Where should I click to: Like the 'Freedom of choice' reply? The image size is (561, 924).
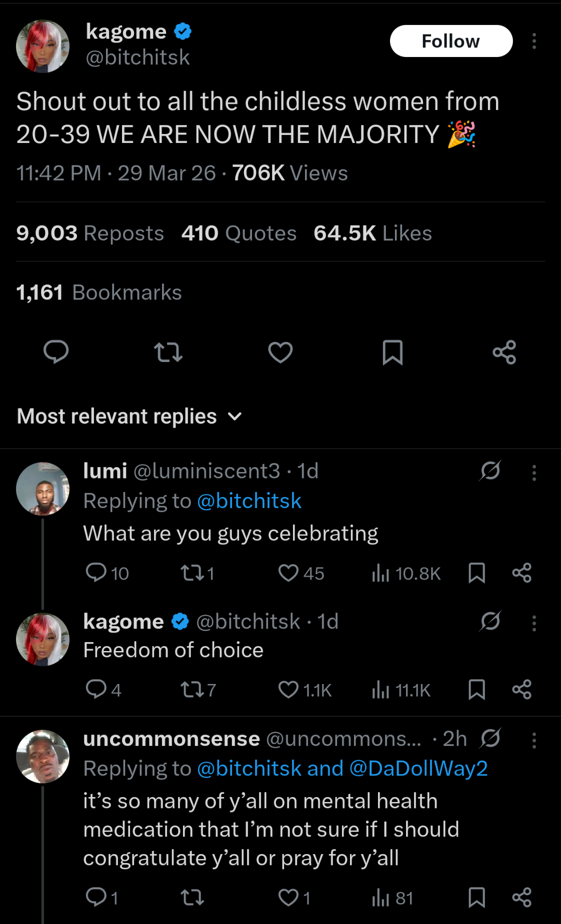pos(288,690)
